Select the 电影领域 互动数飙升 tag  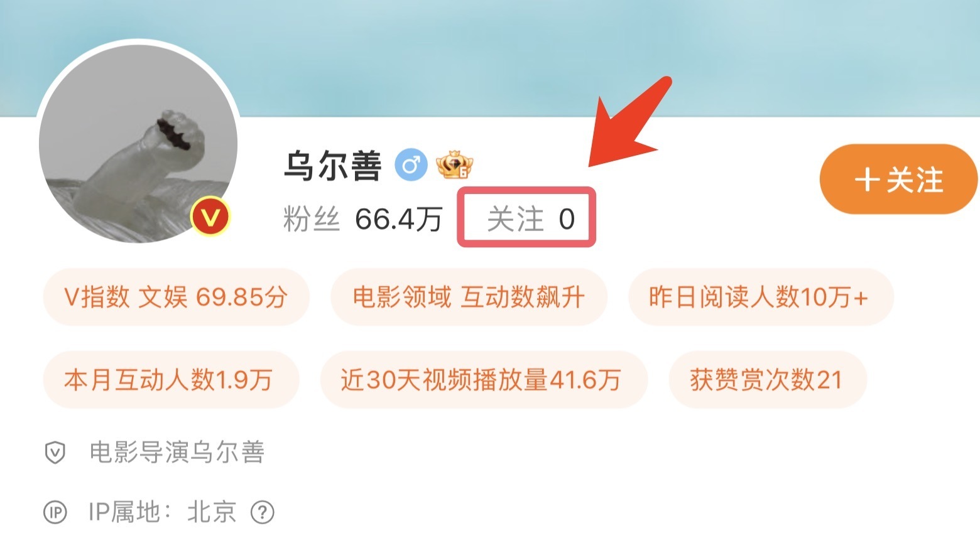(x=469, y=297)
